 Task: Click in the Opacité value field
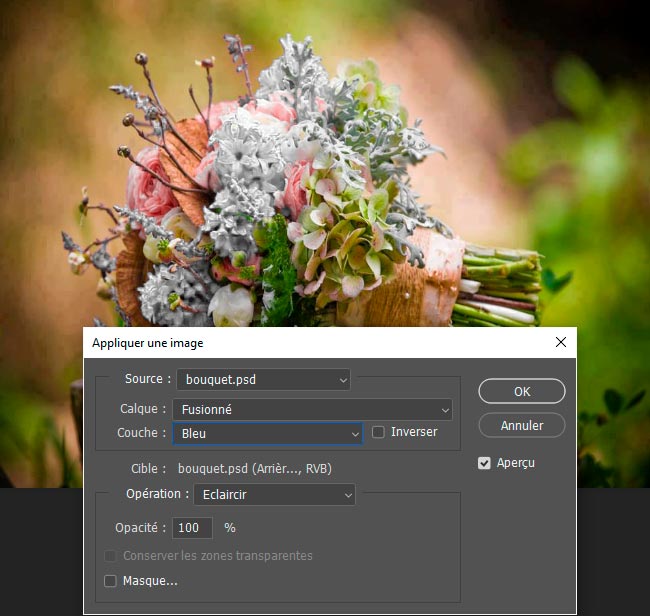point(192,528)
